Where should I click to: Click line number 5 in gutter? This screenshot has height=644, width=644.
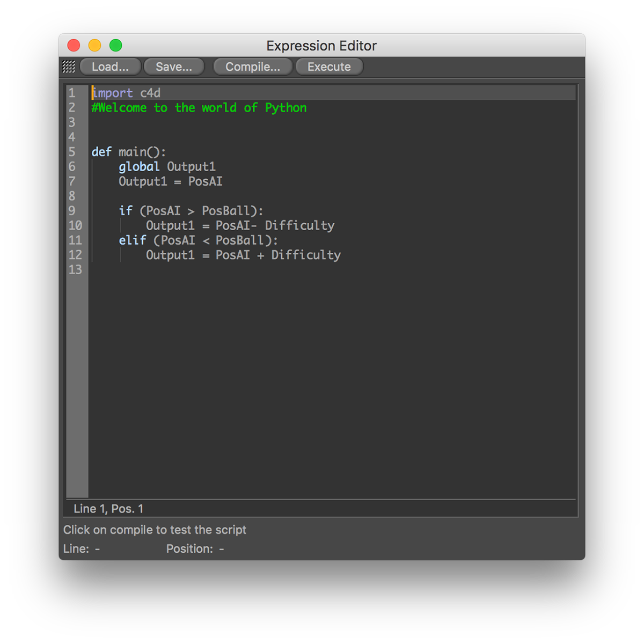(72, 152)
